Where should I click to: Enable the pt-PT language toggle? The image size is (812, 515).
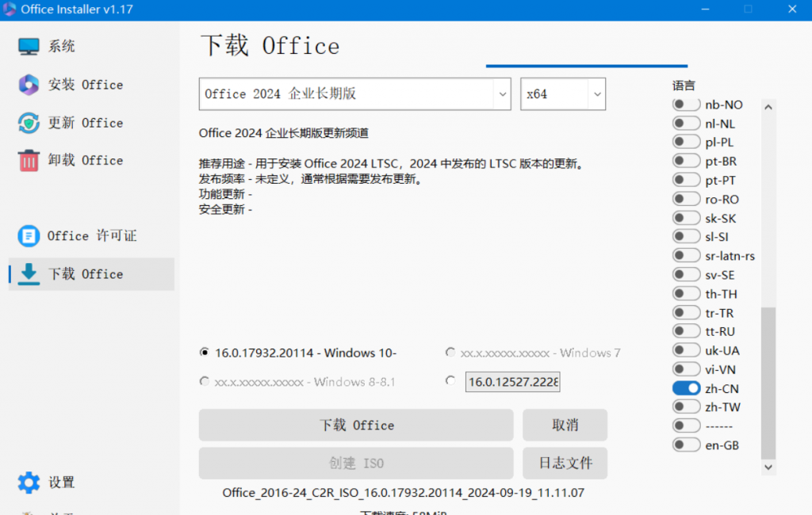[686, 180]
